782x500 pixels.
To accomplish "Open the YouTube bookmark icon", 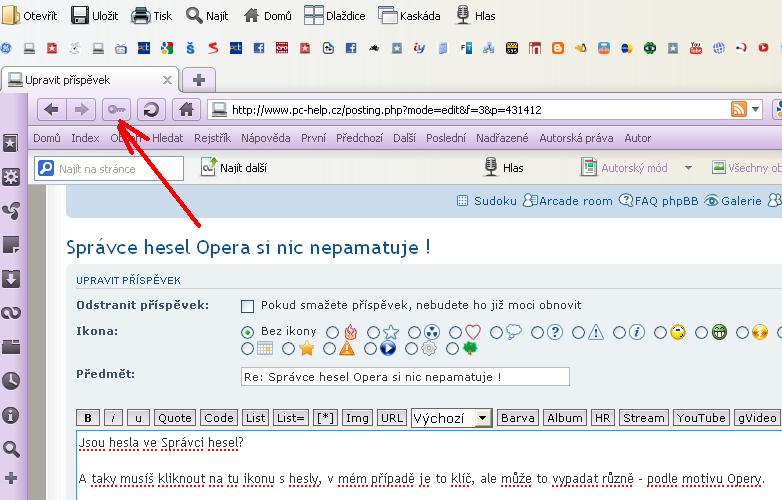I will 695,48.
